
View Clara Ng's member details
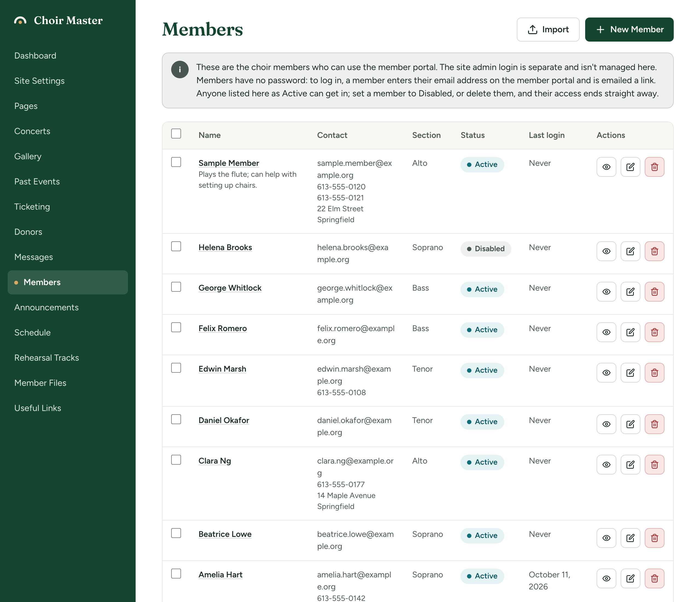606,465
